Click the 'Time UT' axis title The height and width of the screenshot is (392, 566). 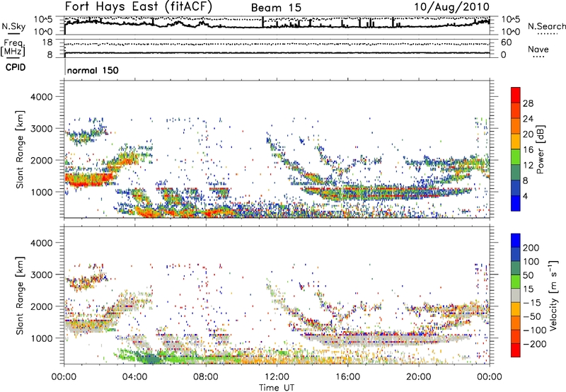click(x=277, y=388)
